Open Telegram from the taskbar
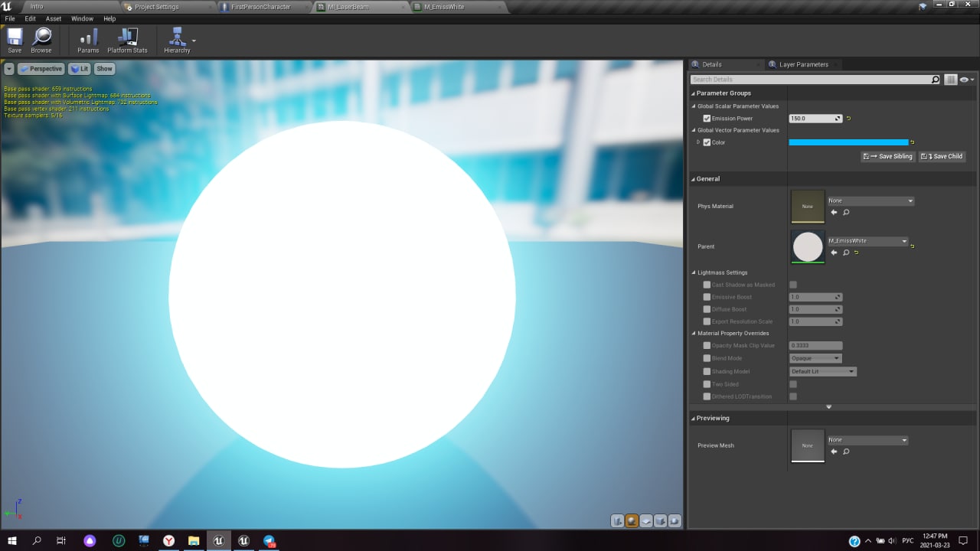Viewport: 980px width, 551px height. [x=269, y=540]
